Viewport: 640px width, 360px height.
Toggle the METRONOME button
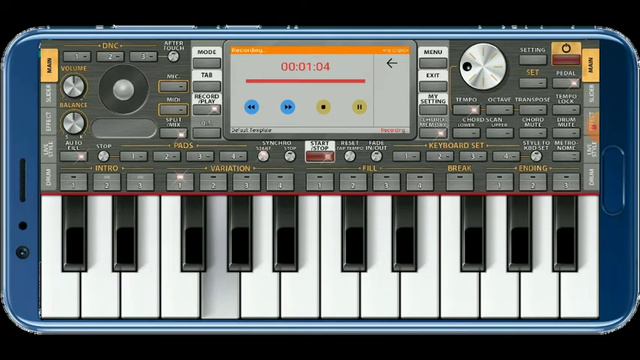[566, 156]
